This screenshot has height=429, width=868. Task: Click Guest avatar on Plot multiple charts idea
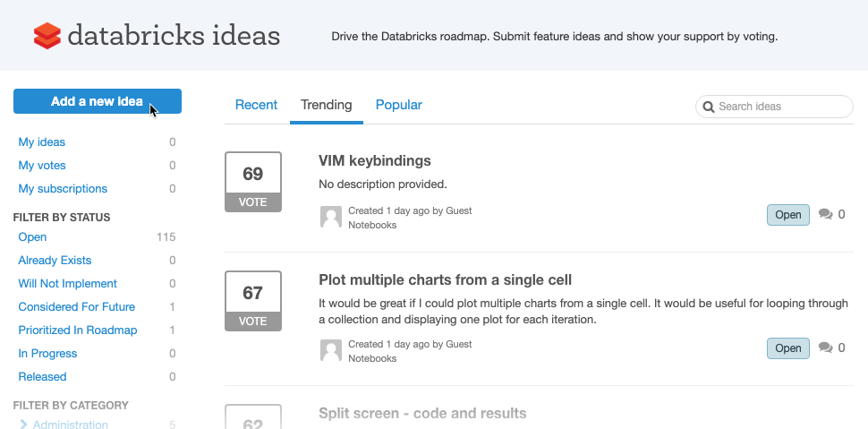(331, 351)
